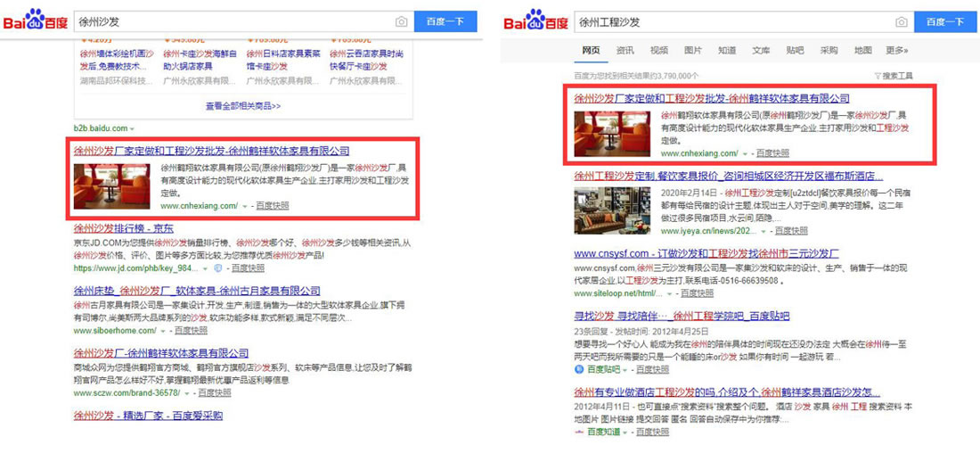Click the left Baidu logo
The height and width of the screenshot is (453, 980).
(x=37, y=21)
